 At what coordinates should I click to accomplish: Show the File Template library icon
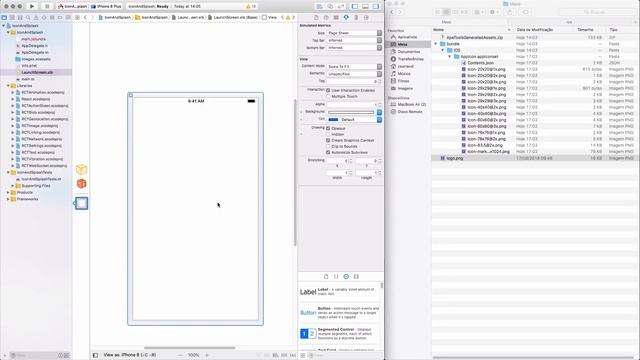click(326, 276)
